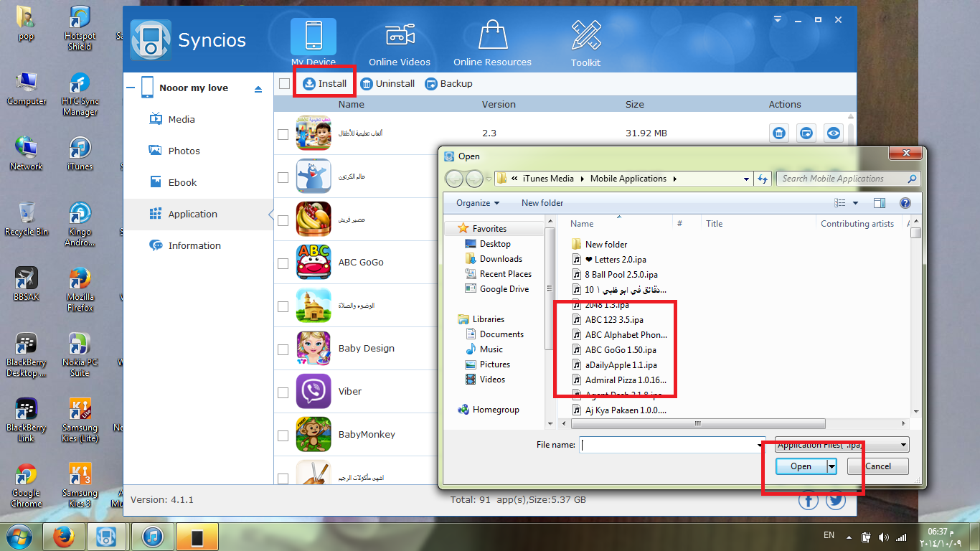Refresh the Mobile Applications folder view
Screen dimensions: 980x551
point(762,179)
